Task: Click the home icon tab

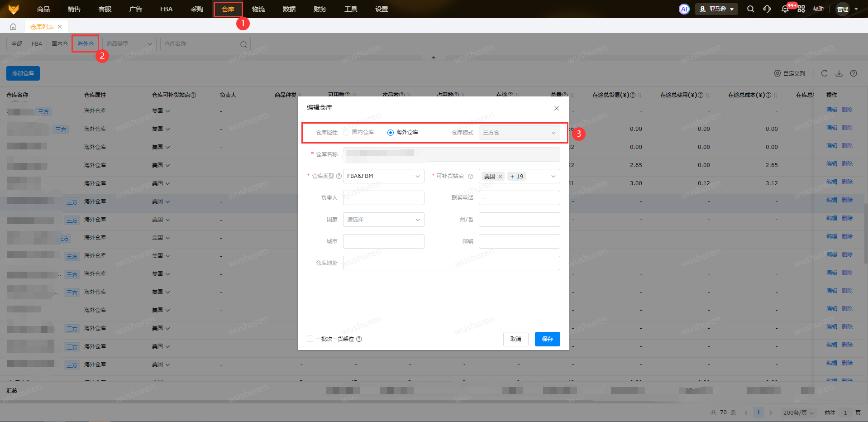Action: [13, 27]
